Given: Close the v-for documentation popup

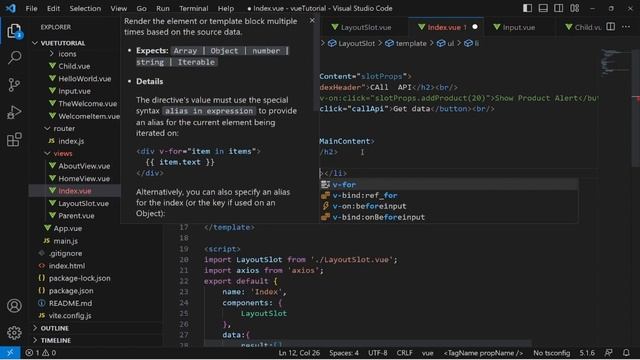Looking at the screenshot, I should tap(312, 20).
